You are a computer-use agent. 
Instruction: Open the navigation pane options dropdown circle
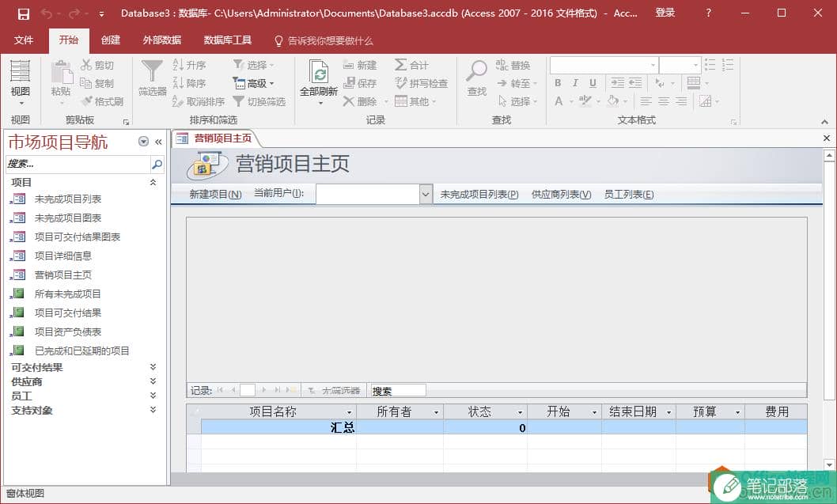(143, 142)
